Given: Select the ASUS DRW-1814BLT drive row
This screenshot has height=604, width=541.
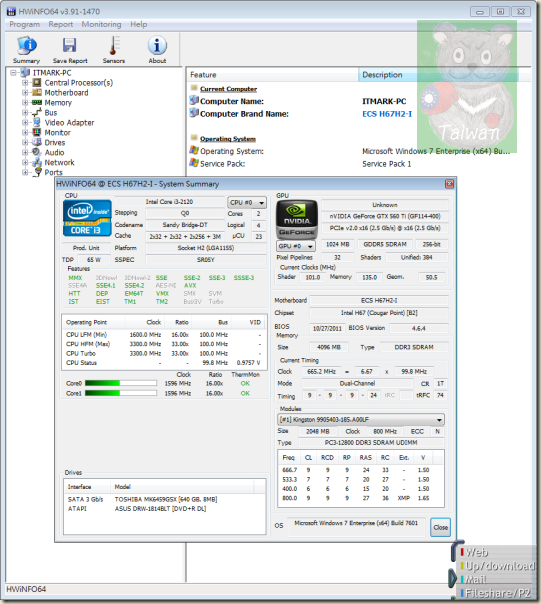Looking at the screenshot, I should (165, 508).
